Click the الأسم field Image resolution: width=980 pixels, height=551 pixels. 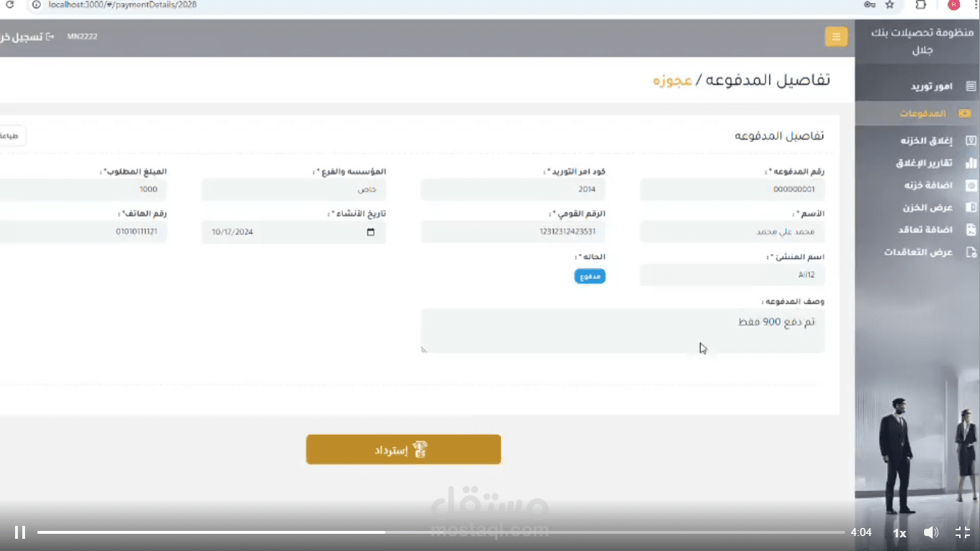click(732, 232)
